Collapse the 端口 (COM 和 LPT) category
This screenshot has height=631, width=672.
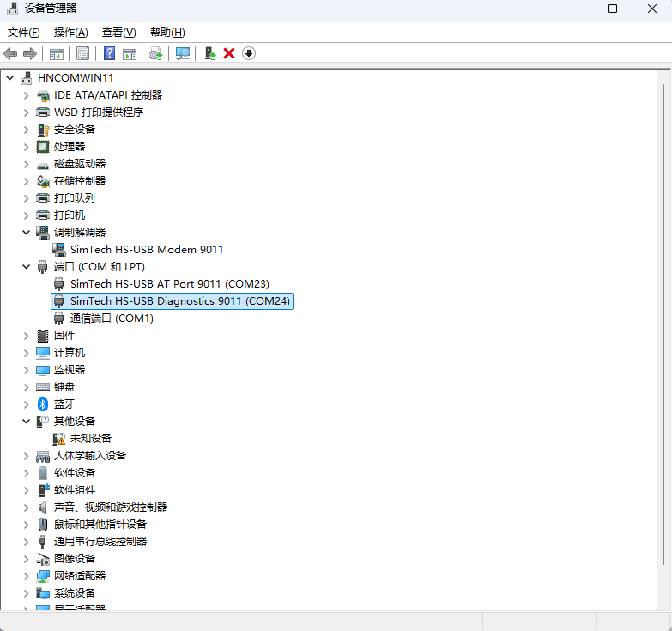pyautogui.click(x=26, y=266)
